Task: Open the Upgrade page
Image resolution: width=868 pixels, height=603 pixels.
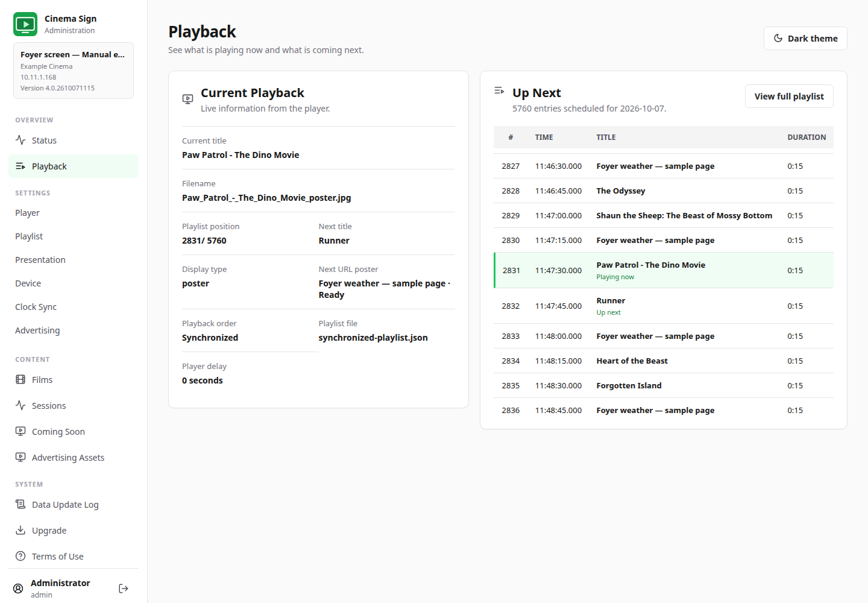Action: click(74, 530)
